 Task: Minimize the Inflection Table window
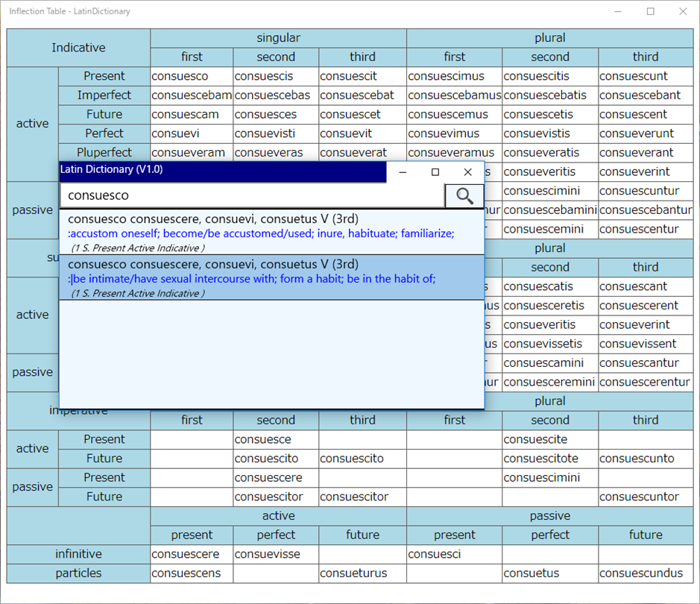tap(618, 12)
